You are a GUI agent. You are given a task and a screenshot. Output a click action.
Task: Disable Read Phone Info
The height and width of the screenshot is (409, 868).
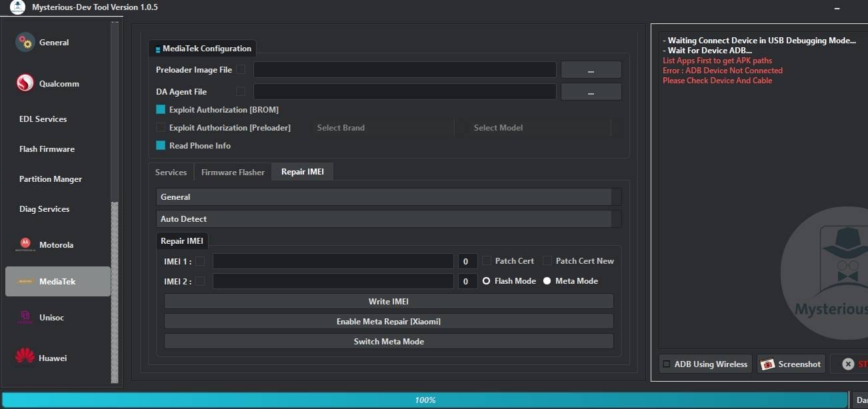160,145
